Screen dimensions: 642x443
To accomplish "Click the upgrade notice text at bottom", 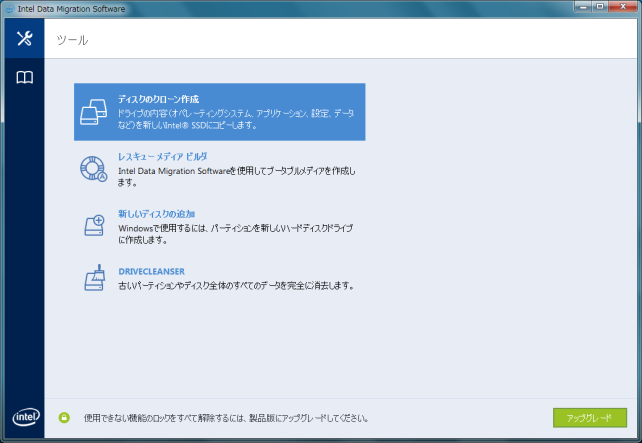I will (x=226, y=418).
